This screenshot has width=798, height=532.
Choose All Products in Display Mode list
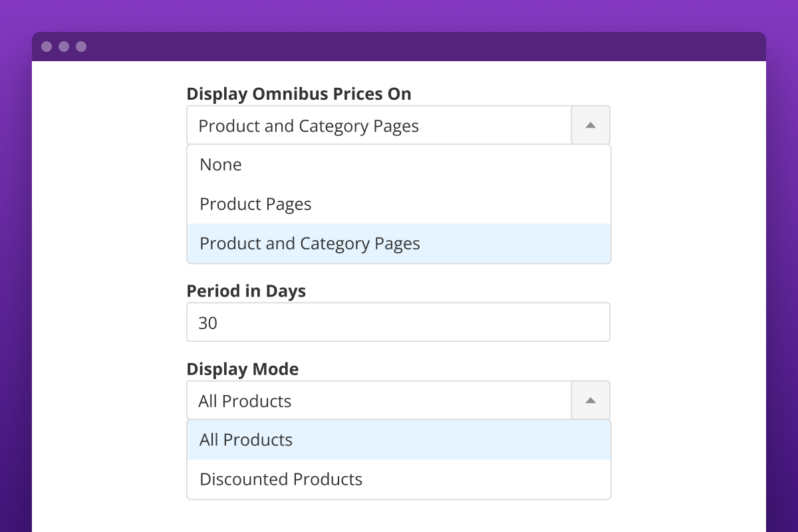[245, 439]
